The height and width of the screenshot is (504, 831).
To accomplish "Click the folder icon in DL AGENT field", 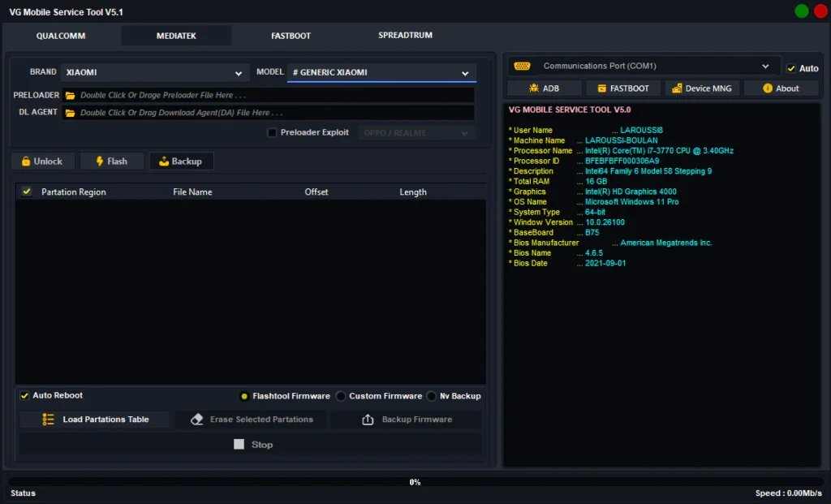I will tap(70, 113).
